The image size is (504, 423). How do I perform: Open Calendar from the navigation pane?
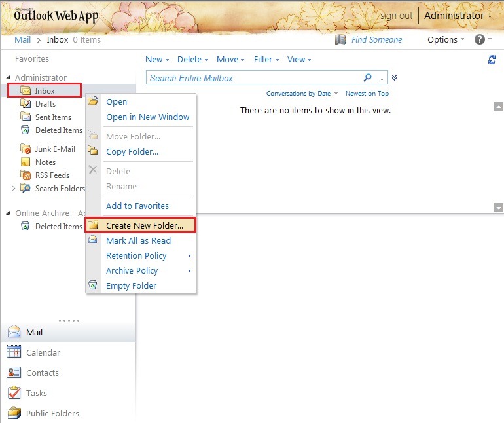(43, 352)
